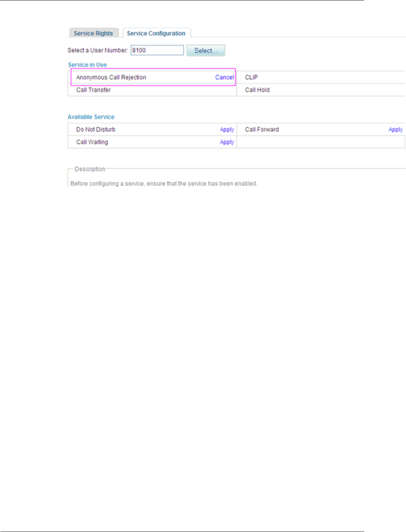Image resolution: width=406 pixels, height=532 pixels.
Task: Click the Call Forward label
Action: pos(262,129)
